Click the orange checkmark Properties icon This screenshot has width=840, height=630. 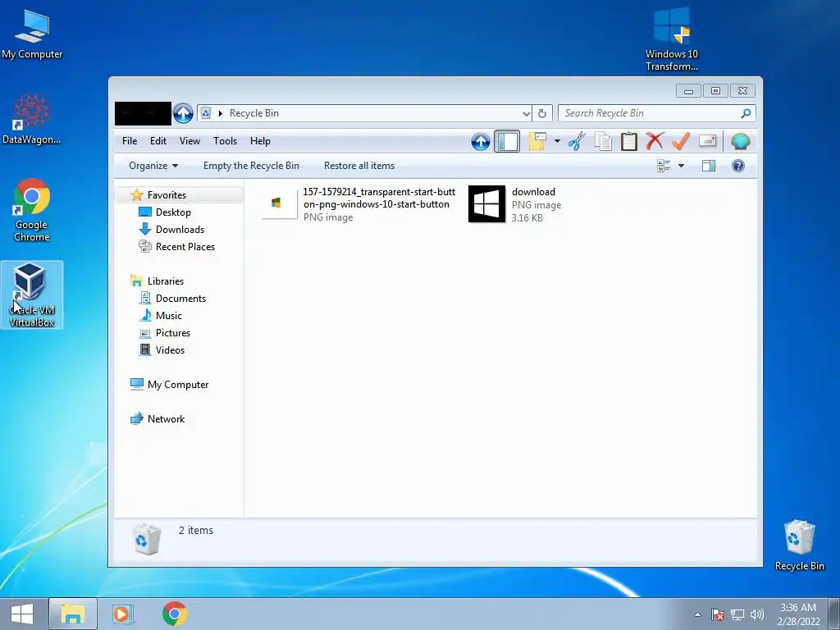tap(680, 141)
